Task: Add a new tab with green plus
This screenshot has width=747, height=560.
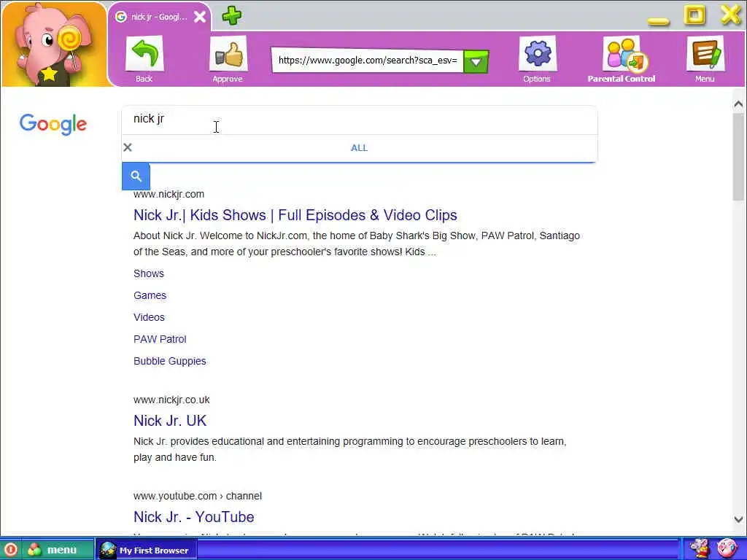Action: (x=231, y=16)
